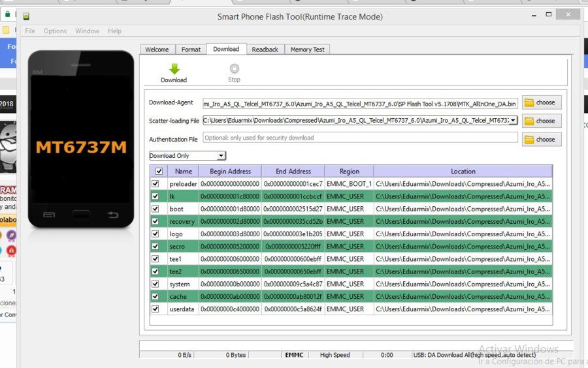
Task: Click the Name column header
Action: [x=184, y=171]
